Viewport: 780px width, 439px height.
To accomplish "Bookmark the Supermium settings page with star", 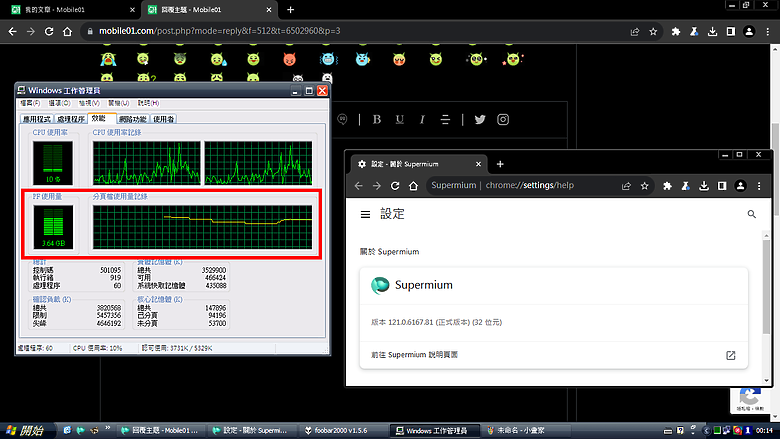I will click(645, 186).
